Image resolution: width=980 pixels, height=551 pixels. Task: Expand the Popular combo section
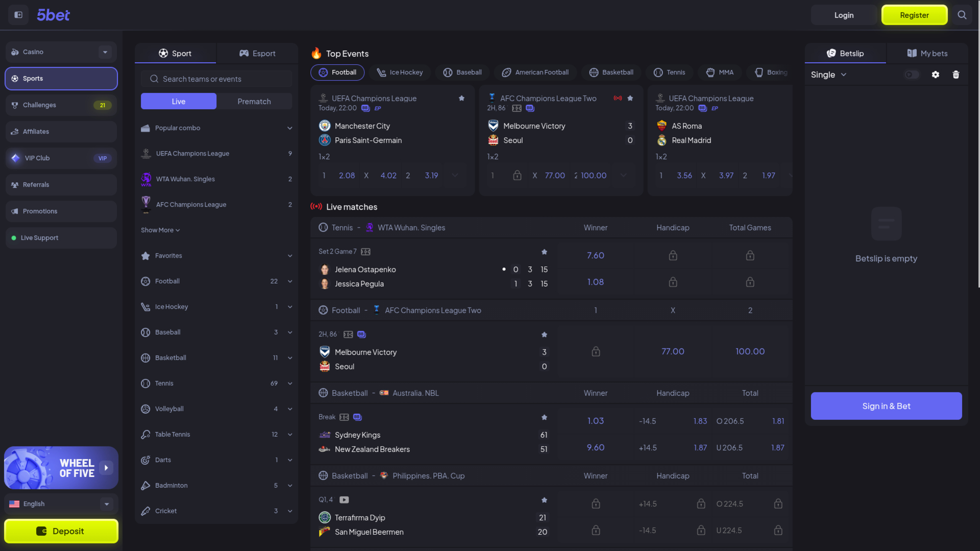point(216,128)
